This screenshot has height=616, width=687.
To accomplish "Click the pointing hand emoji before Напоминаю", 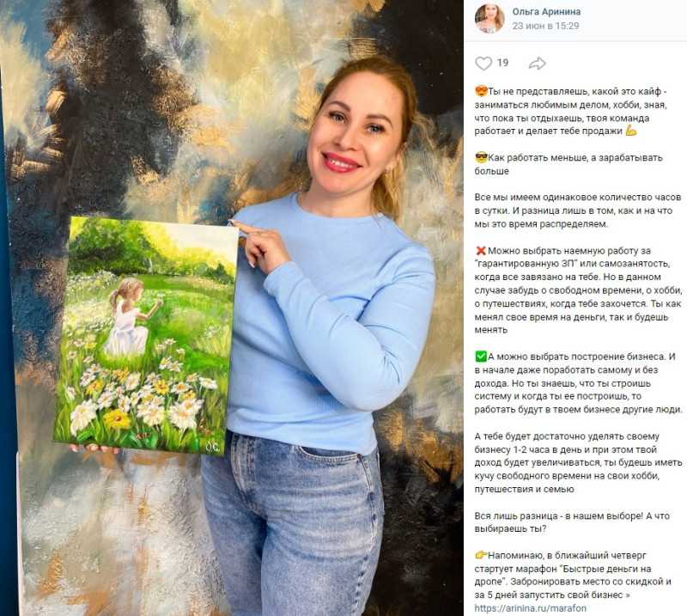I will click(x=481, y=555).
